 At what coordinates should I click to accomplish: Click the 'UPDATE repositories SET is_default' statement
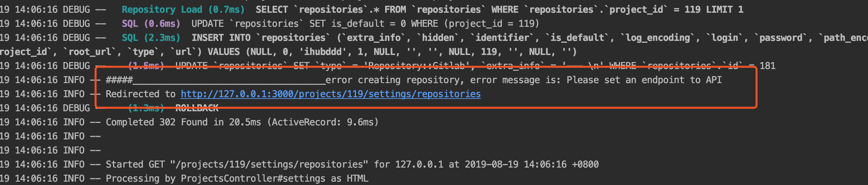click(x=365, y=23)
